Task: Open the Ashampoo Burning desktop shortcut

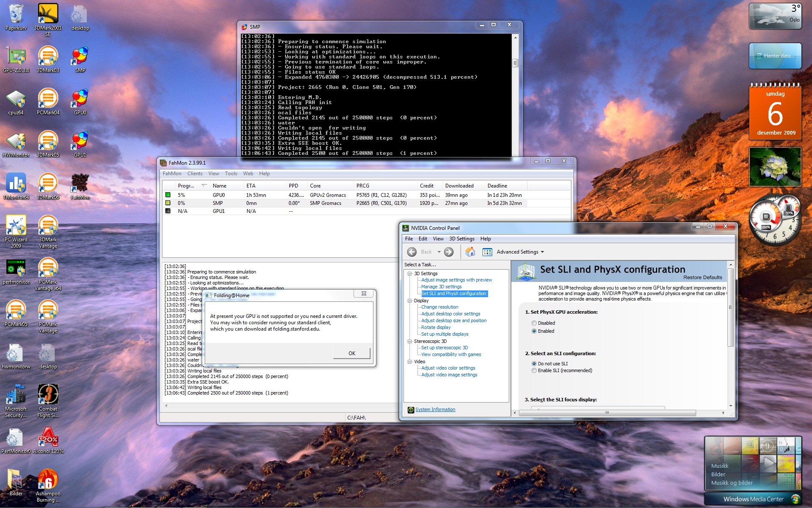Action: coord(48,486)
